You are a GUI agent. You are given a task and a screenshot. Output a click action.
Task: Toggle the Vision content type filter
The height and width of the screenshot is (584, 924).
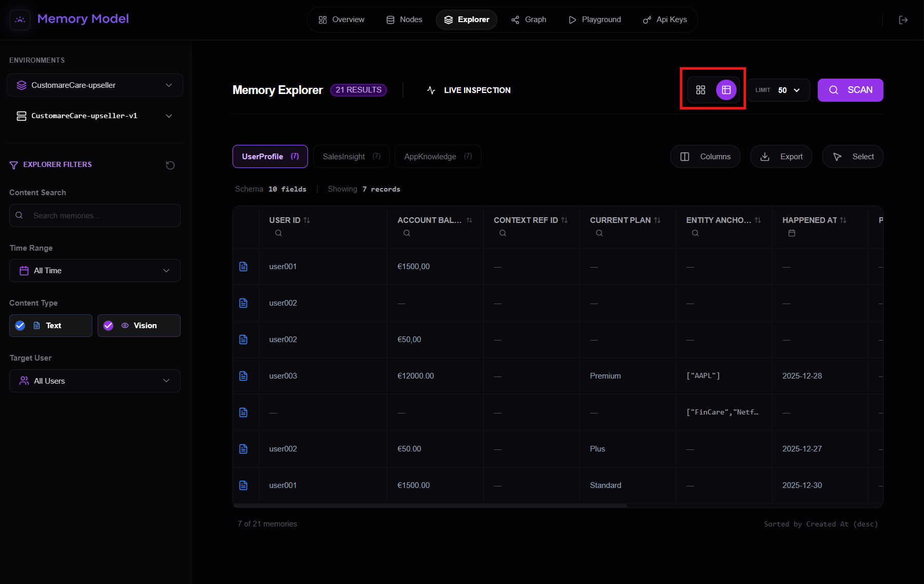pyautogui.click(x=139, y=326)
